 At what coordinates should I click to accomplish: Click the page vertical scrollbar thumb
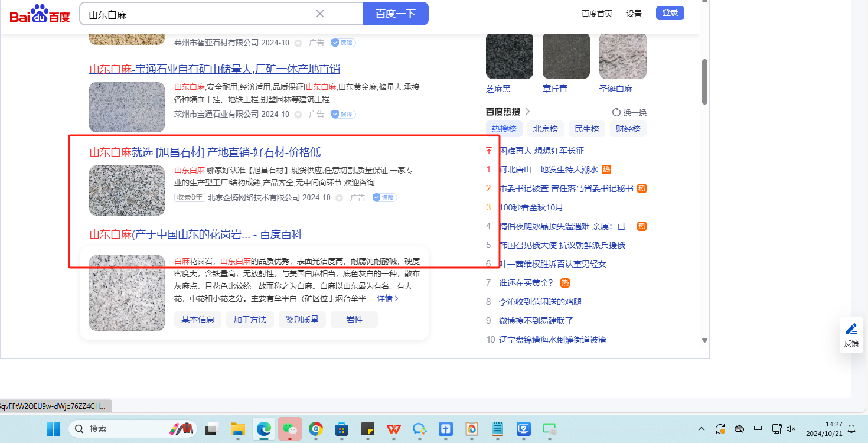tap(704, 82)
